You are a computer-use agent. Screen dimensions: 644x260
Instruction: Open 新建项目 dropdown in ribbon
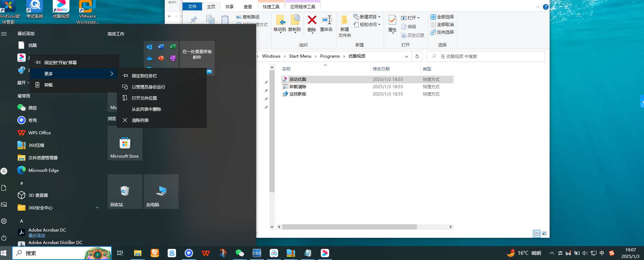(x=367, y=17)
